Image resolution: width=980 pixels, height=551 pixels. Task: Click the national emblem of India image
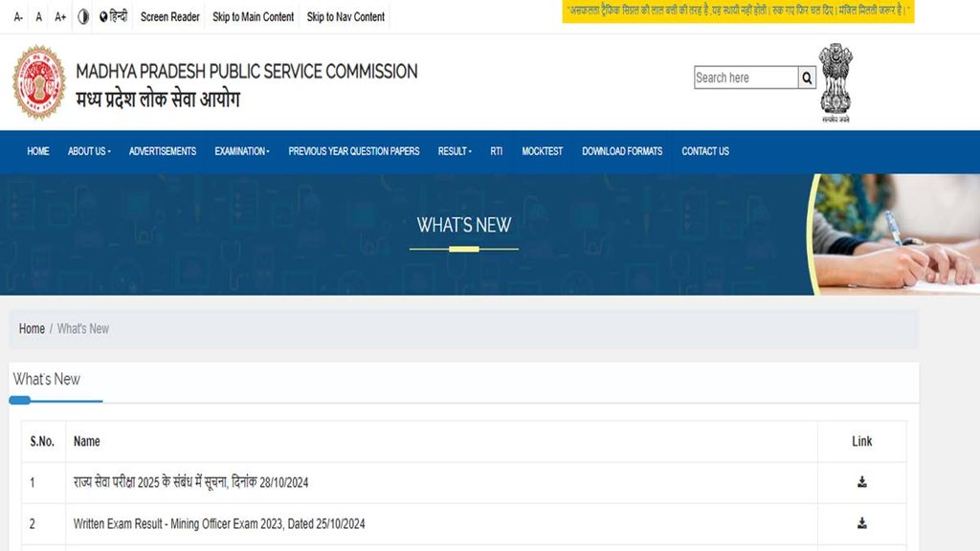835,82
